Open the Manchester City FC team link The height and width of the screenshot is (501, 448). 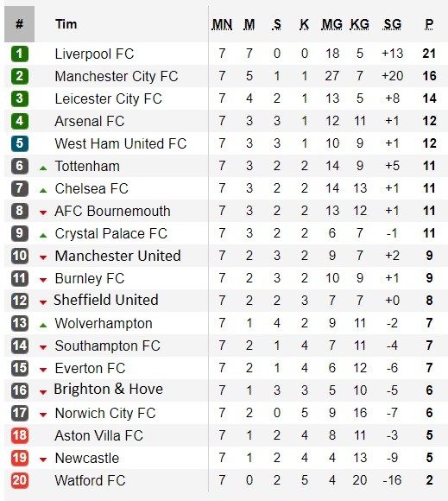tap(117, 76)
